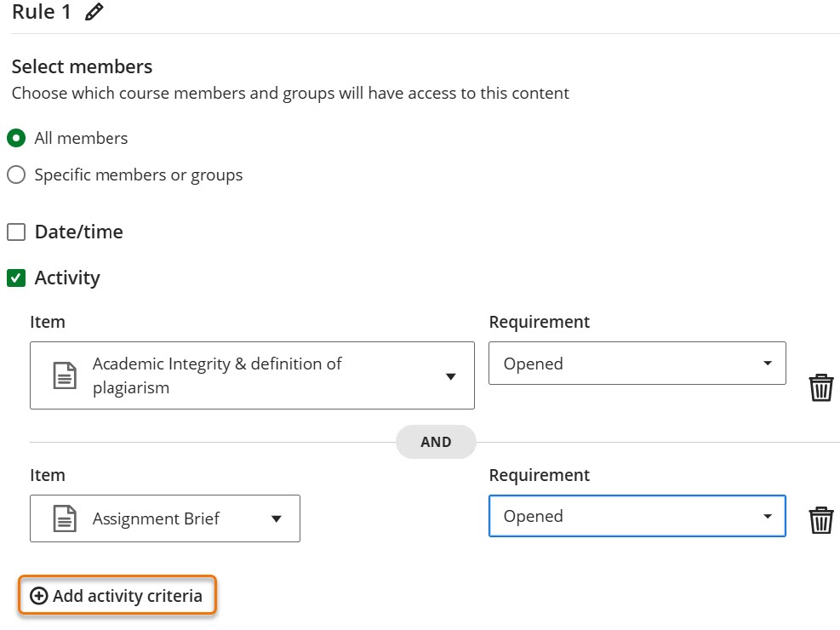Click the Academic Integrity & definition of plagiarism text
This screenshot has width=840, height=630.
point(217,375)
